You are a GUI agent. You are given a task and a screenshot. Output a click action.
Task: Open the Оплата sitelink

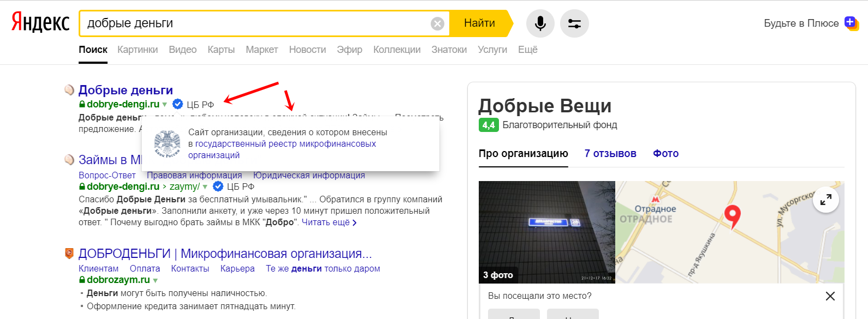pyautogui.click(x=145, y=269)
